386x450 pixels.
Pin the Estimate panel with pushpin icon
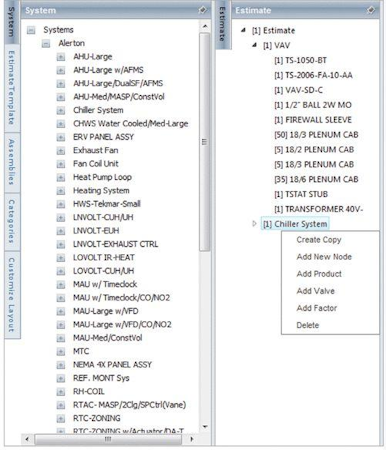click(370, 10)
